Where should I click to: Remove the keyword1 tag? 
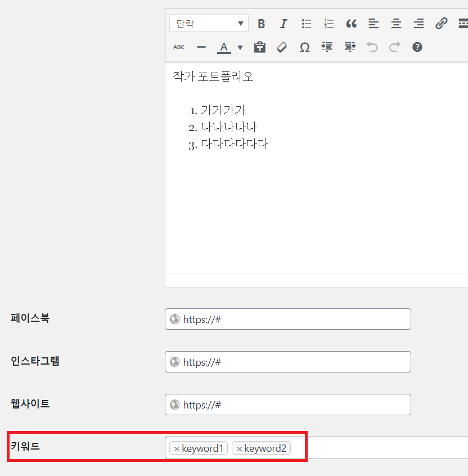tap(177, 448)
